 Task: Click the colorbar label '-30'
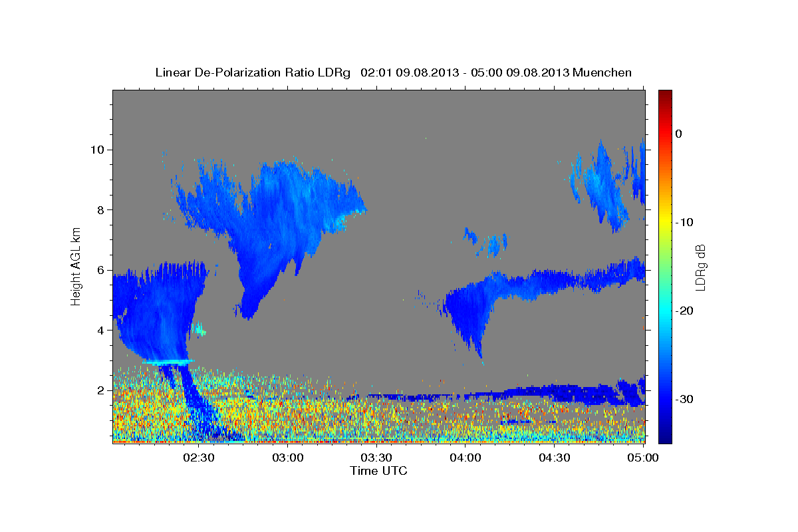click(x=685, y=399)
